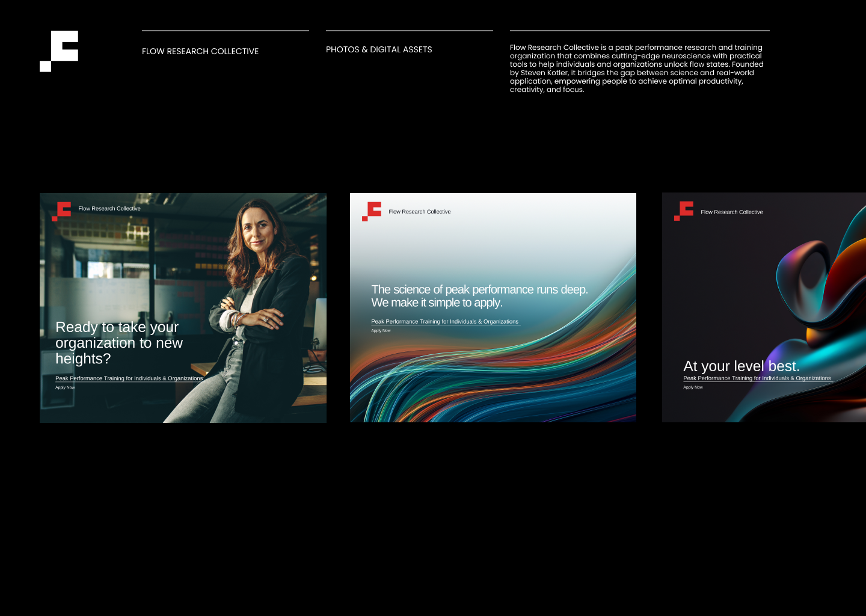
Task: Open the FLOW RESEARCH COLLECTIVE heading link
Action: point(200,52)
